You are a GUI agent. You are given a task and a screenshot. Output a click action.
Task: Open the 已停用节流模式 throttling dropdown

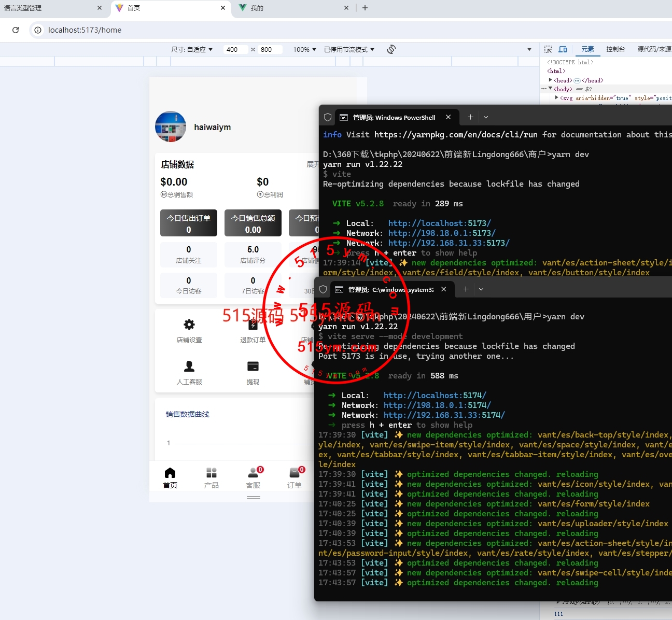click(349, 50)
